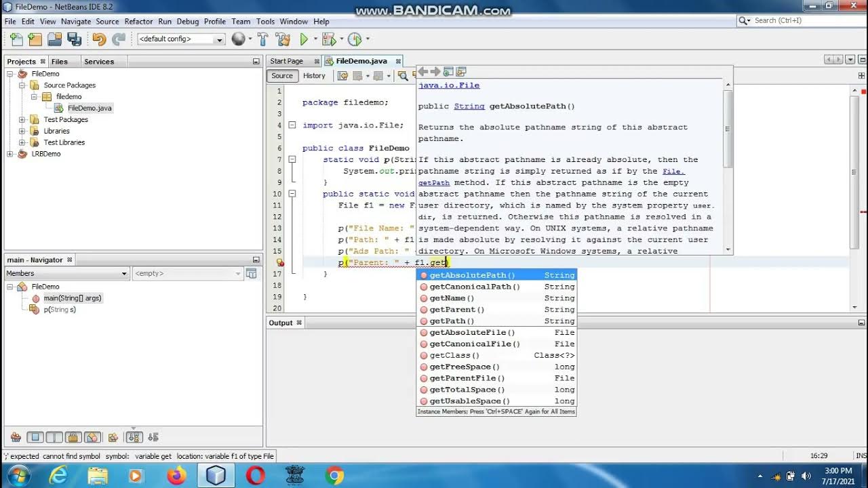Screen dimensions: 868x488
Task: Toggle Show Static Members filter in Navigator
Action: (x=55, y=437)
